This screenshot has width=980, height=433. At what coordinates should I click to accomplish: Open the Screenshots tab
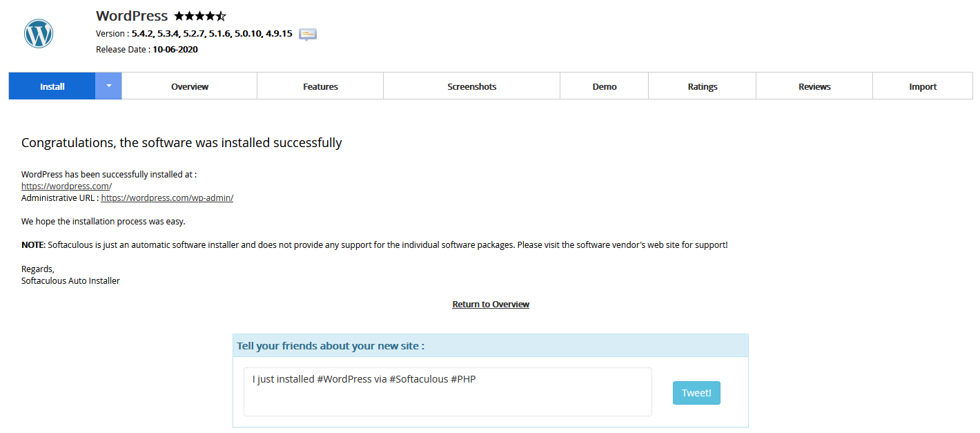tap(471, 86)
